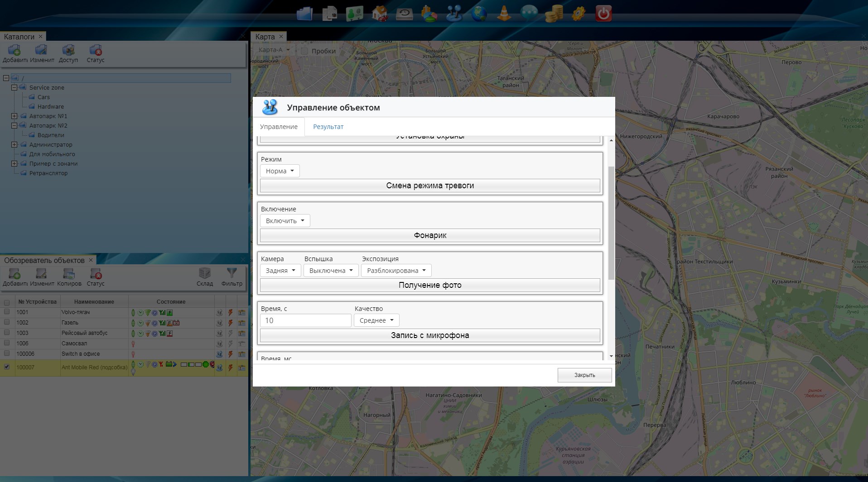Open the Камера dropdown showing Задняя
Image resolution: width=868 pixels, height=482 pixels.
(280, 271)
